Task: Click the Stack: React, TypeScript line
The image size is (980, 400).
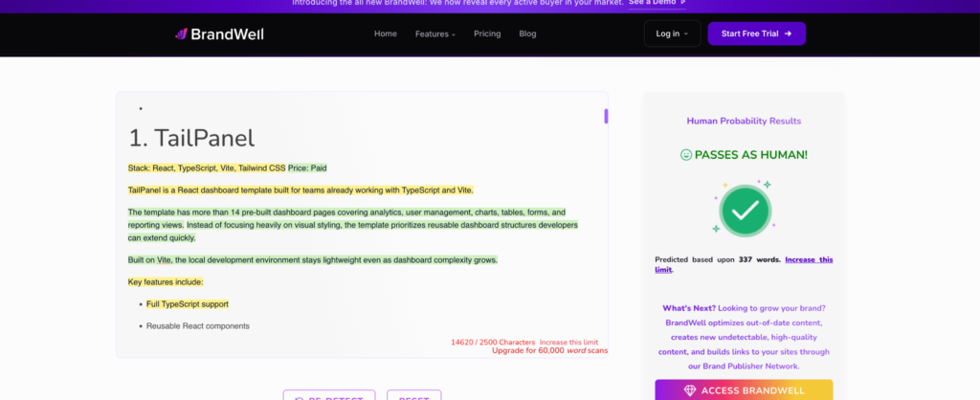Action: (207, 168)
